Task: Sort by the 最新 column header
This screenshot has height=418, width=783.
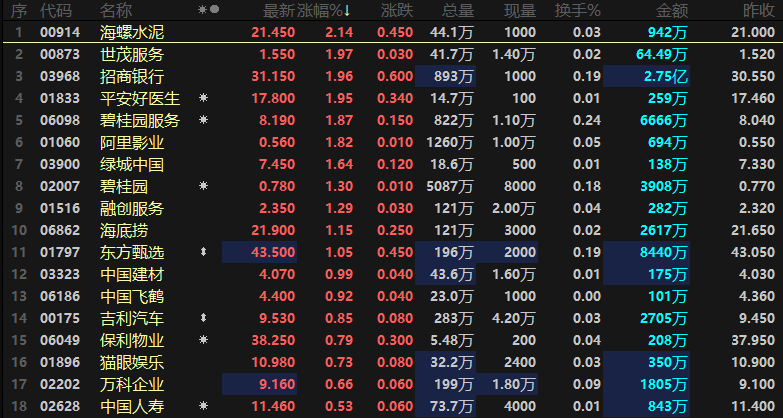Action: click(x=279, y=10)
